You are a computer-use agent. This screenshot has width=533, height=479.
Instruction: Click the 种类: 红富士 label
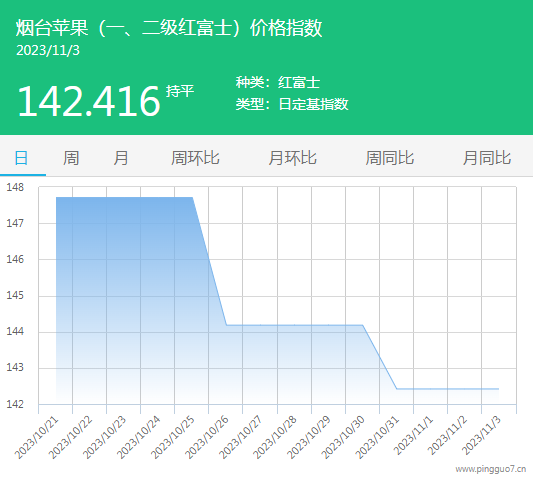pos(278,82)
